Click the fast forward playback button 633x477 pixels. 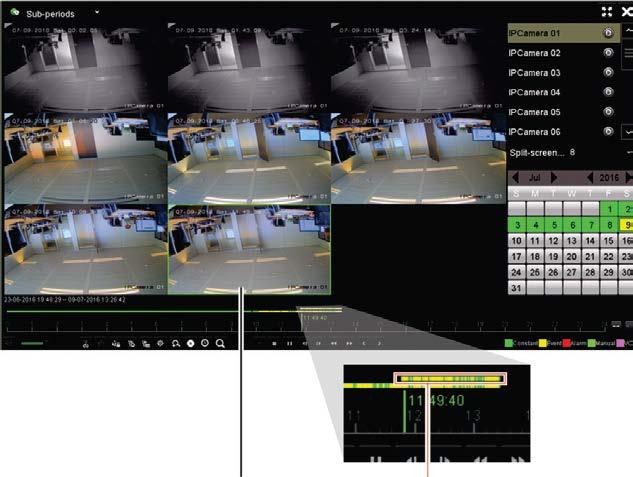pos(349,343)
